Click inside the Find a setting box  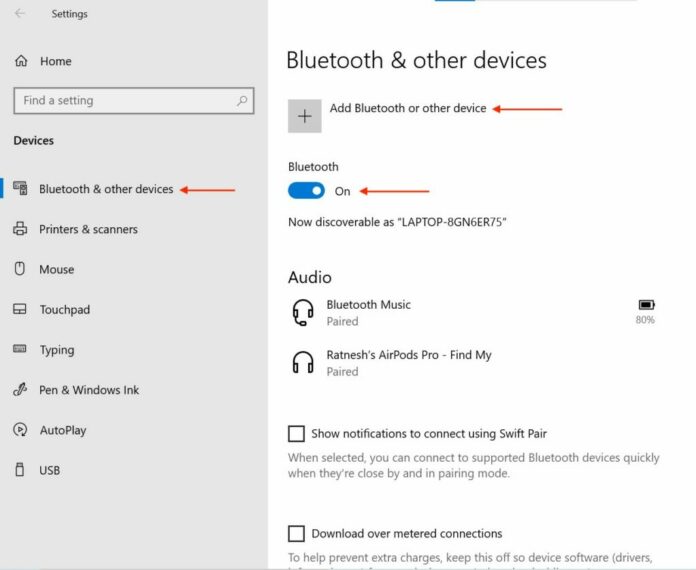click(120, 101)
